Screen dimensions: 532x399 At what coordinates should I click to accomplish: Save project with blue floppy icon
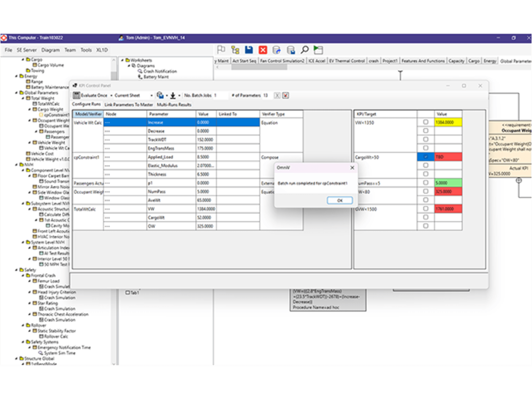249,50
